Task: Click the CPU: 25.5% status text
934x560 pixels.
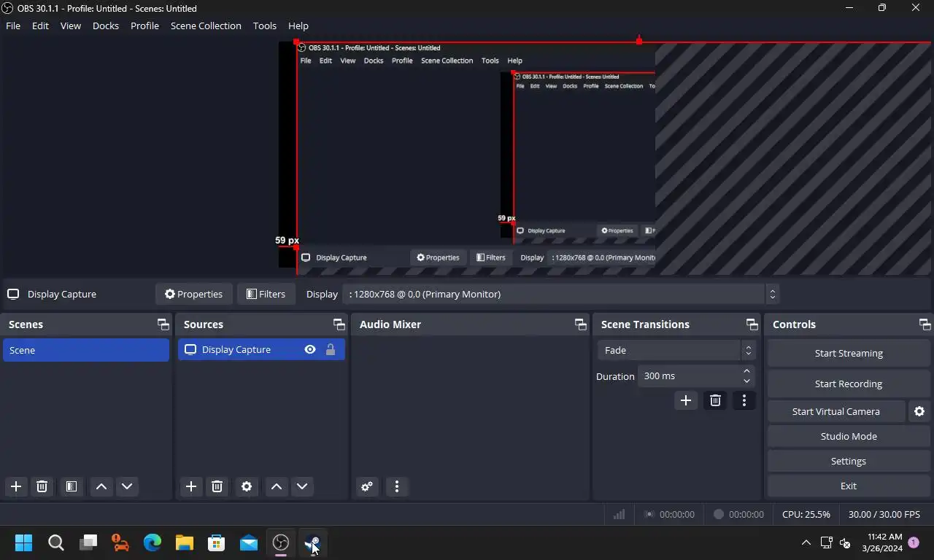Action: pyautogui.click(x=806, y=514)
